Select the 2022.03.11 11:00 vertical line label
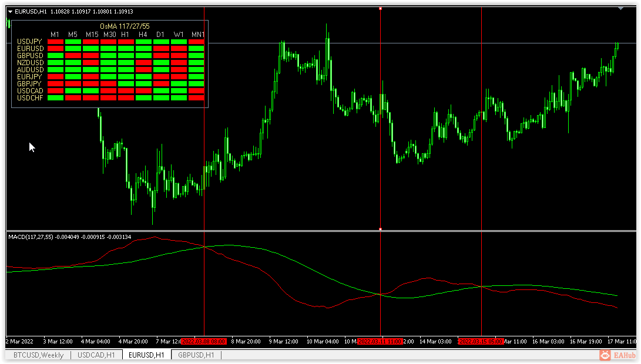The image size is (641, 364). [380, 342]
